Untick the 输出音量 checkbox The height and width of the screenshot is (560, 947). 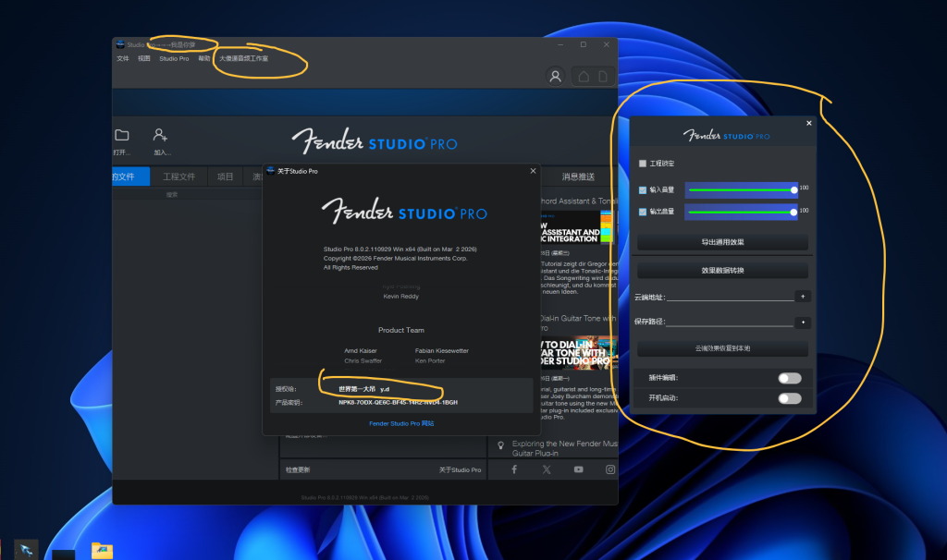tap(643, 212)
